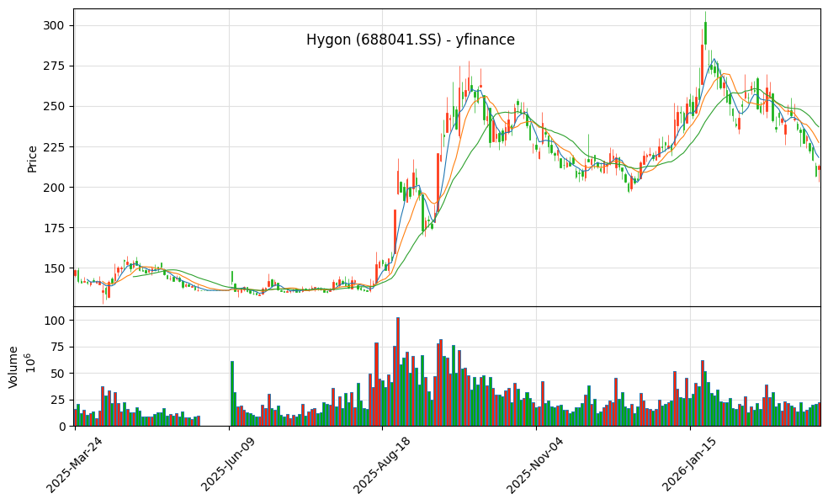Click the tallest volume bar above 100
This screenshot has height=504, width=828.
(x=398, y=372)
